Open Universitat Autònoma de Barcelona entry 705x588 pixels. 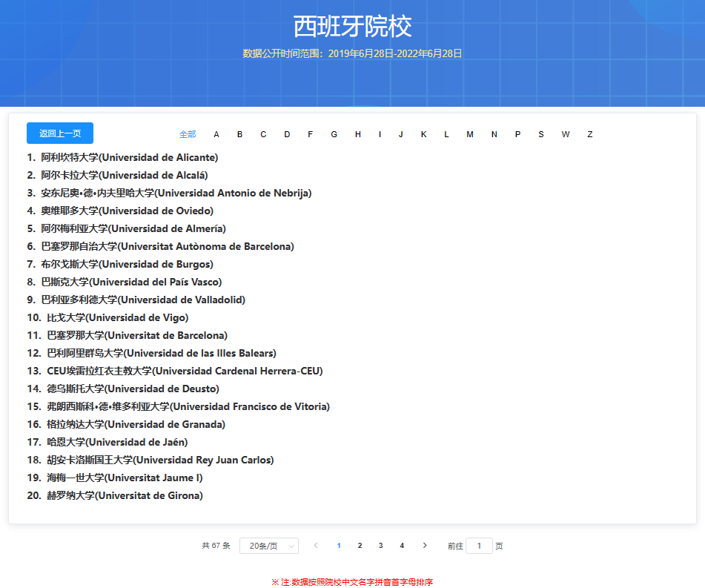(x=161, y=246)
